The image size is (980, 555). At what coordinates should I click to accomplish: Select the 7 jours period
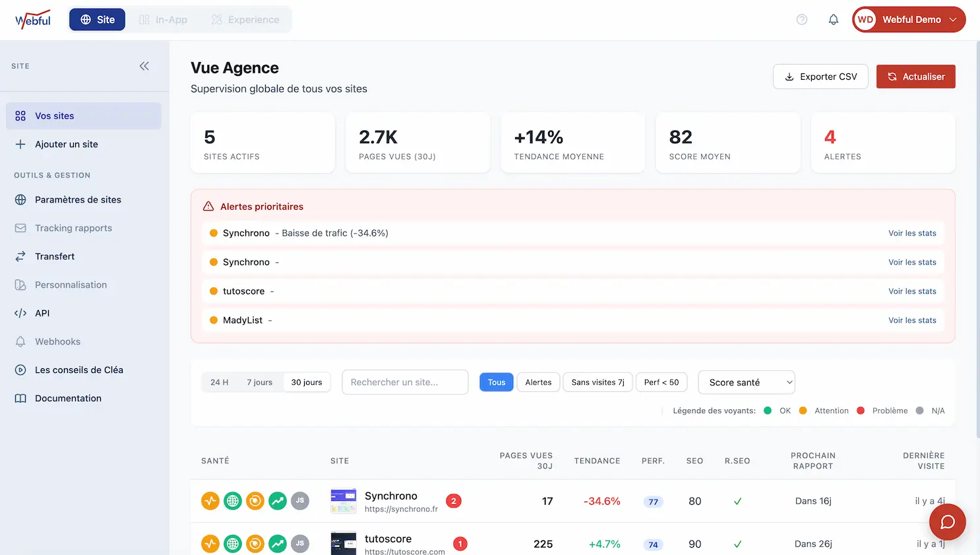pyautogui.click(x=259, y=382)
